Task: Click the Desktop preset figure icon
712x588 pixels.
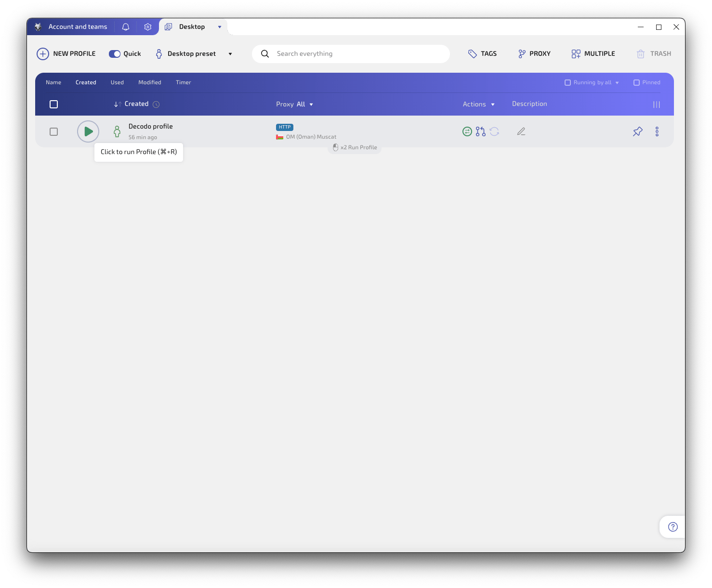Action: click(159, 54)
